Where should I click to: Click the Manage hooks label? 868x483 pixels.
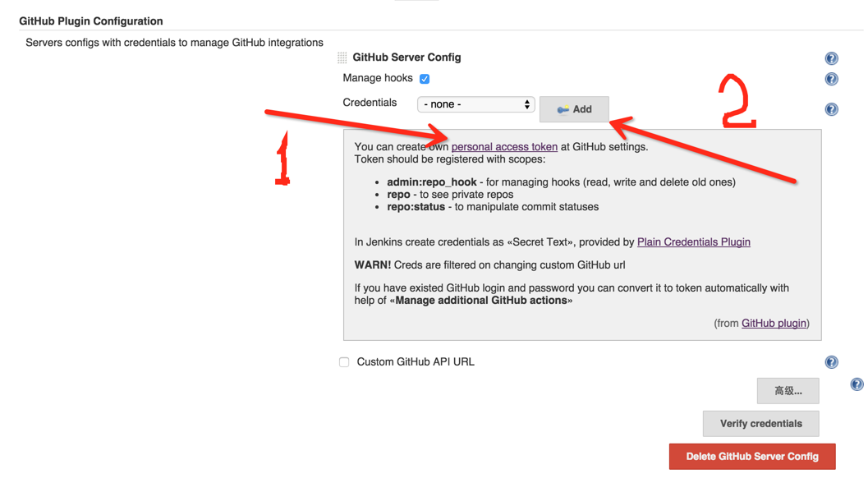coord(378,78)
